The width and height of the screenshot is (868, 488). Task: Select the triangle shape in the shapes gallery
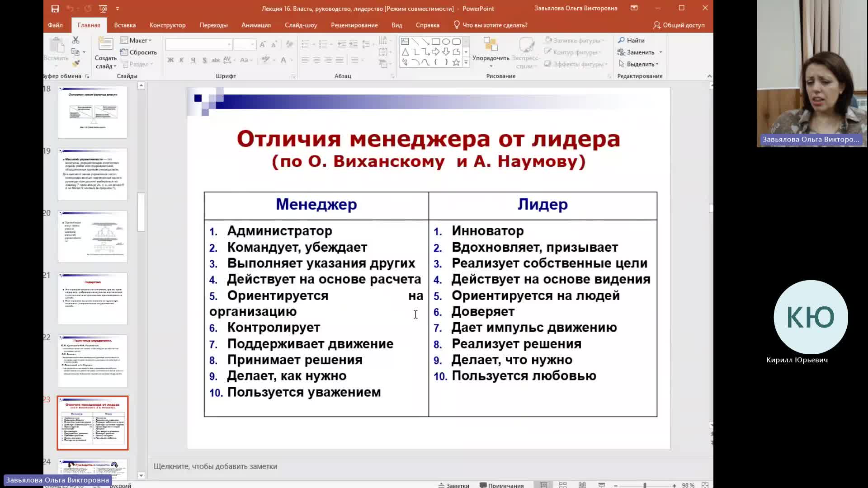point(405,52)
